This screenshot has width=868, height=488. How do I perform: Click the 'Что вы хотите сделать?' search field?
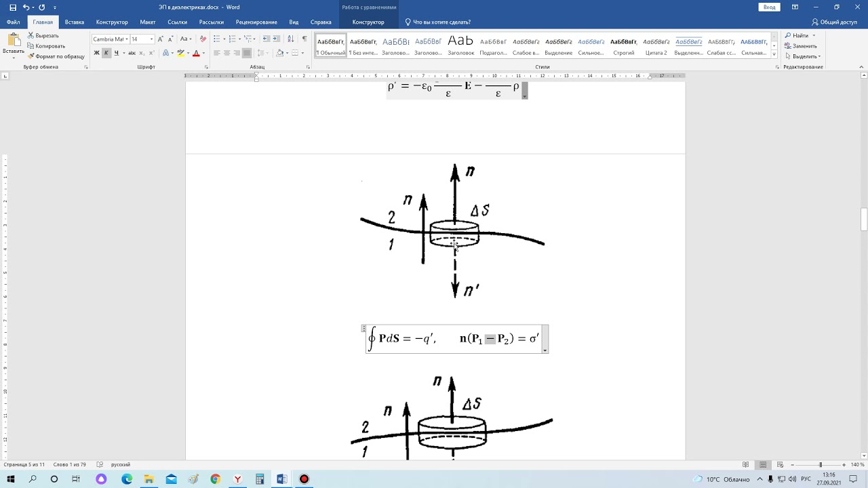[437, 22]
